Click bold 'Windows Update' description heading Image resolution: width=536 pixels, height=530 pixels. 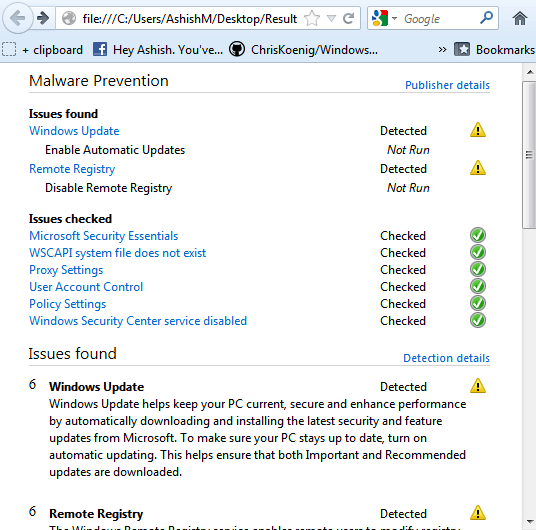pyautogui.click(x=96, y=387)
